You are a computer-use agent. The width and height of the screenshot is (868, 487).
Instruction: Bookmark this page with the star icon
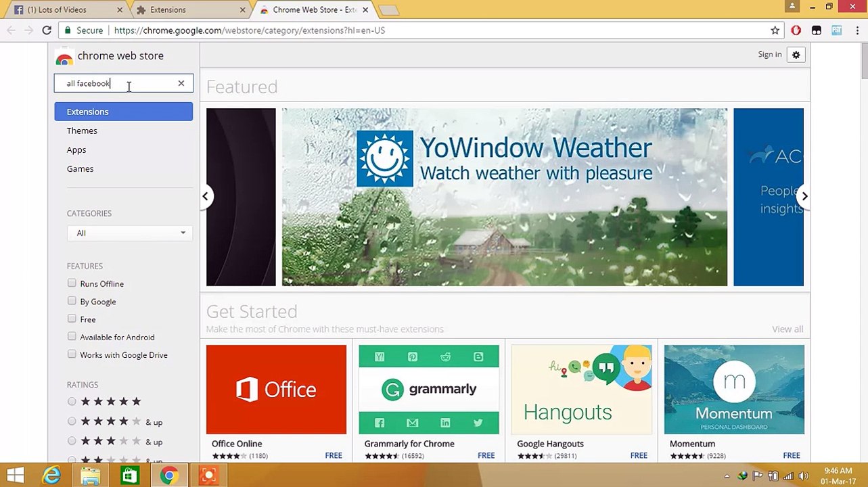tap(775, 30)
